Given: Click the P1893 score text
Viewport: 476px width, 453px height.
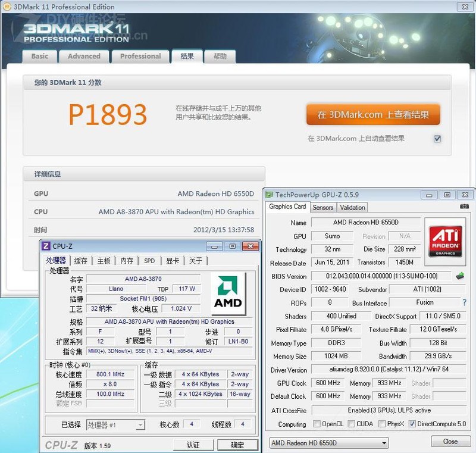Looking at the screenshot, I should coord(108,114).
